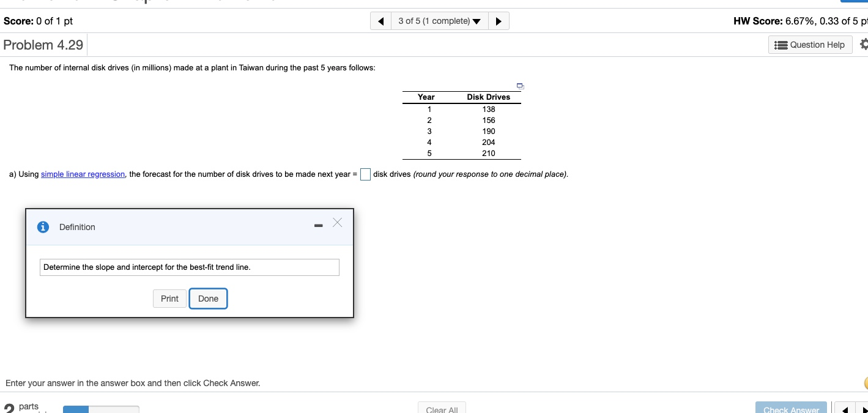Select the Disk Drives value 156
This screenshot has height=413, width=868.
[x=489, y=121]
